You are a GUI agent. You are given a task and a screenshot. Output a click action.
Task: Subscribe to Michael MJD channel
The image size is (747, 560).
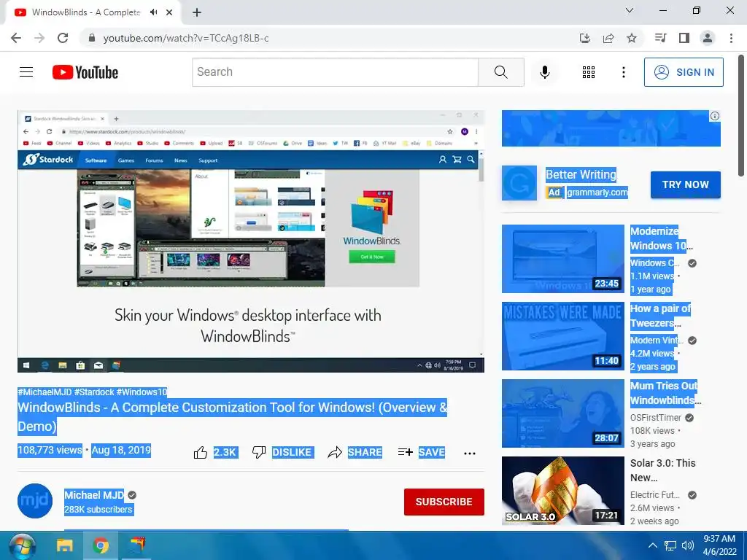tap(444, 502)
